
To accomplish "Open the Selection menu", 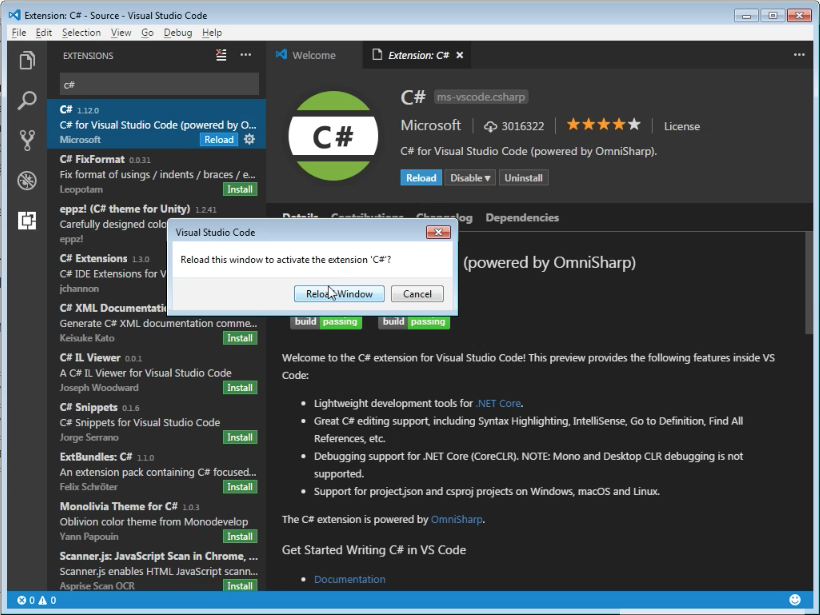I will click(x=82, y=32).
